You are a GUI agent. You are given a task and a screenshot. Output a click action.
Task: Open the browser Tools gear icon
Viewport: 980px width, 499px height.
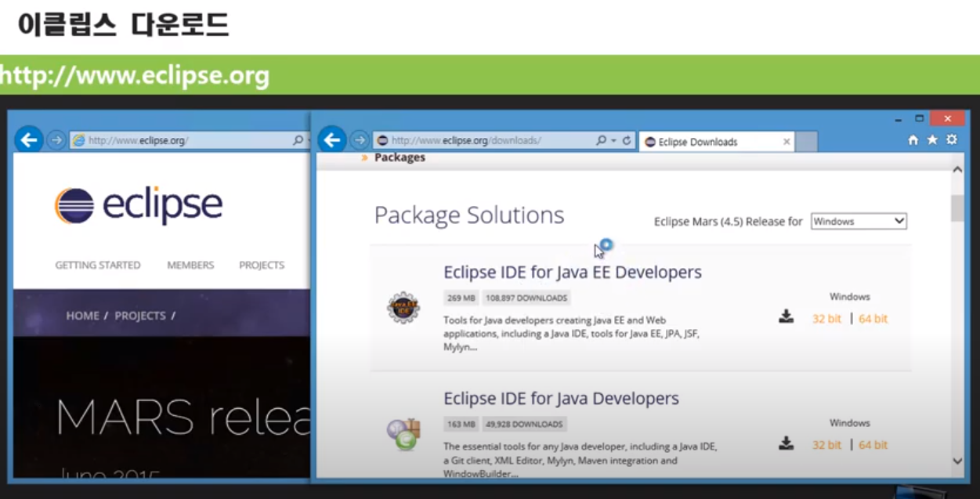952,140
